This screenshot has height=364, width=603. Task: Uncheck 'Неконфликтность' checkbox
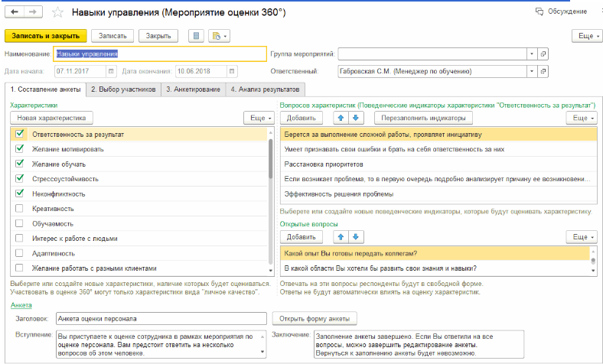click(x=19, y=193)
